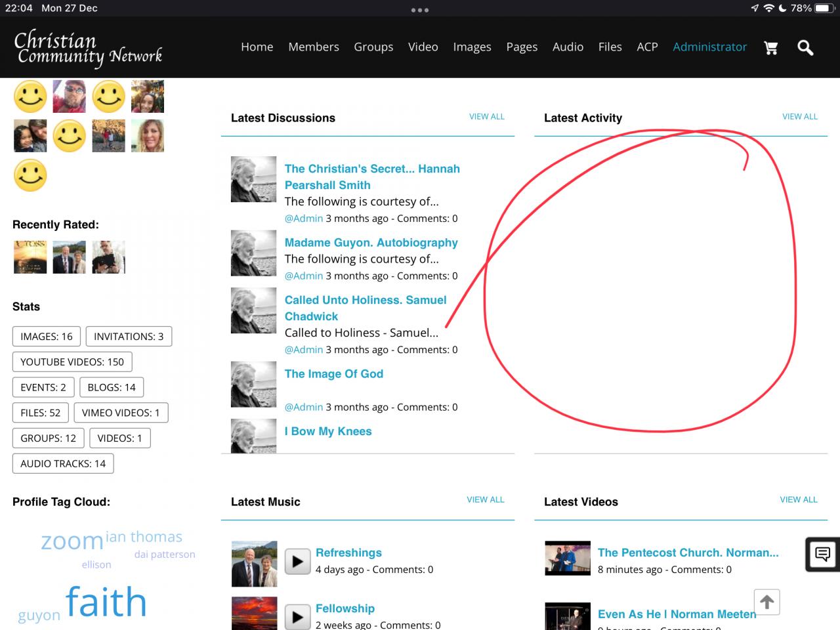Select the 'faith' profile tag

[x=106, y=602]
